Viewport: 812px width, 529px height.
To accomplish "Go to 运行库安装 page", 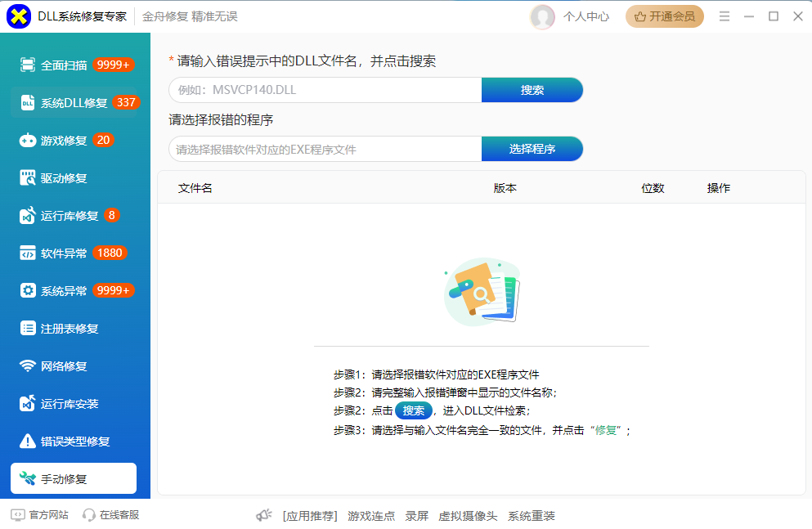I will [x=70, y=404].
